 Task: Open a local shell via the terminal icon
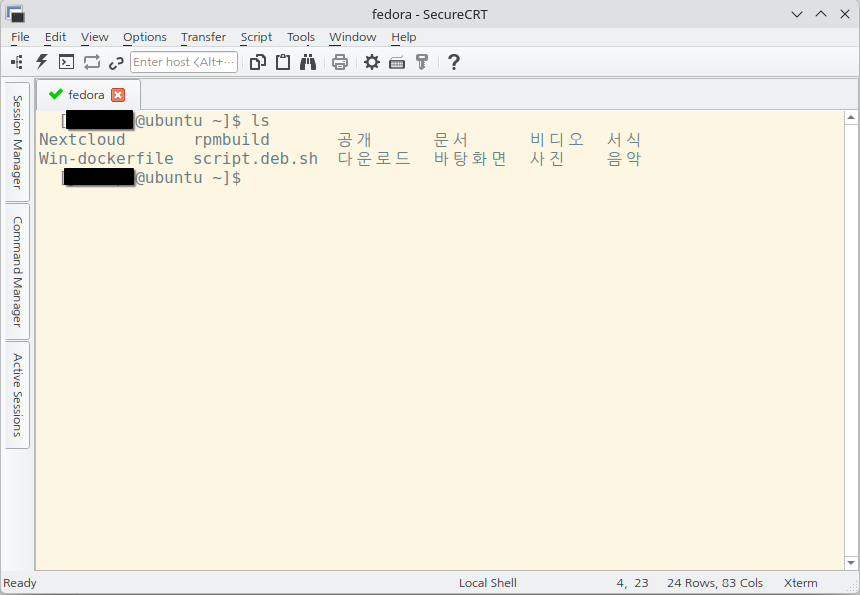(66, 62)
